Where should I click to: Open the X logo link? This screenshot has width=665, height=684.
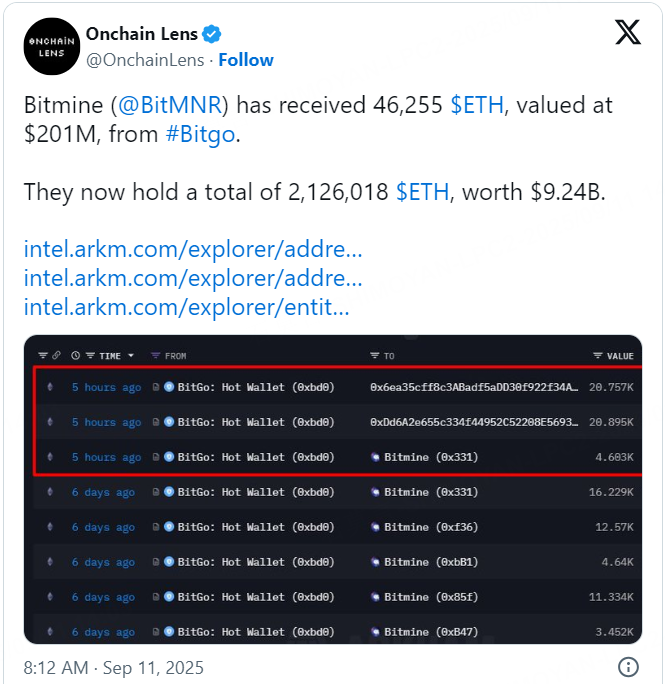(x=627, y=32)
